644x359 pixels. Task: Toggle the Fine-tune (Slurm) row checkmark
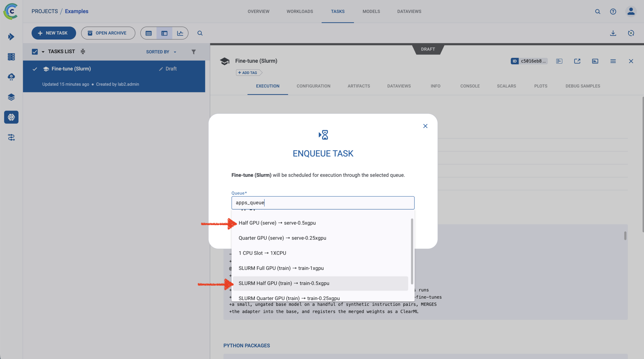[x=35, y=69]
